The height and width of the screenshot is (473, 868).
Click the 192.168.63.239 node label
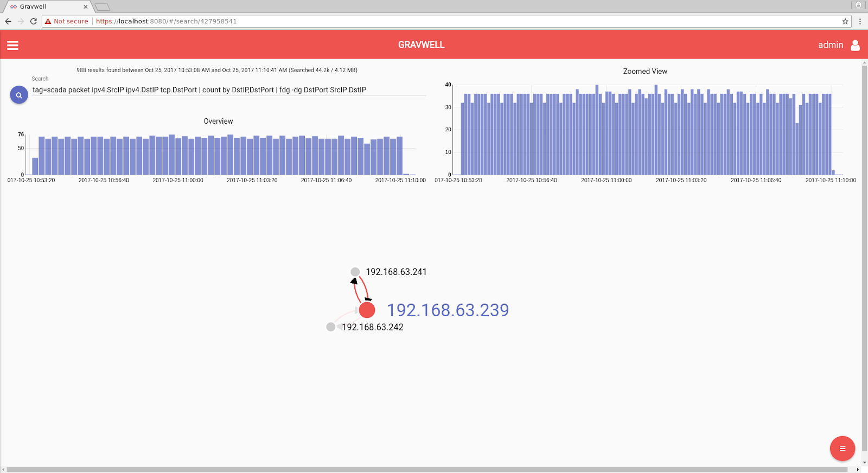448,310
